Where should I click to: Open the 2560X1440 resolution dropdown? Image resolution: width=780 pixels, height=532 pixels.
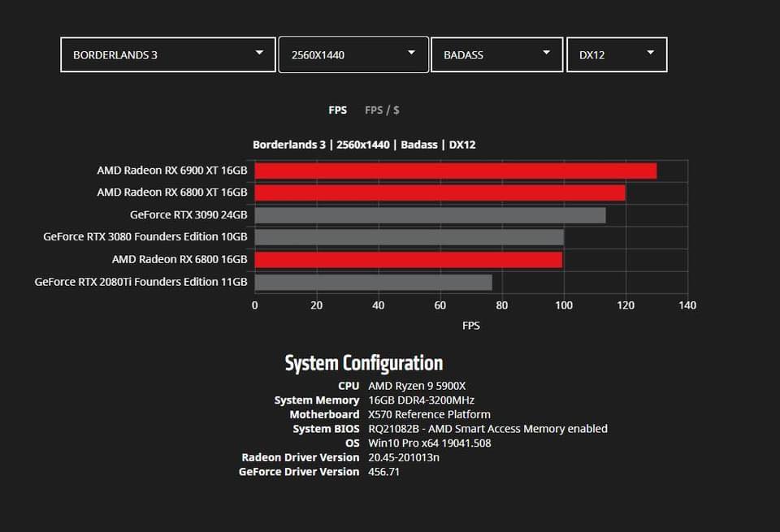tap(353, 54)
